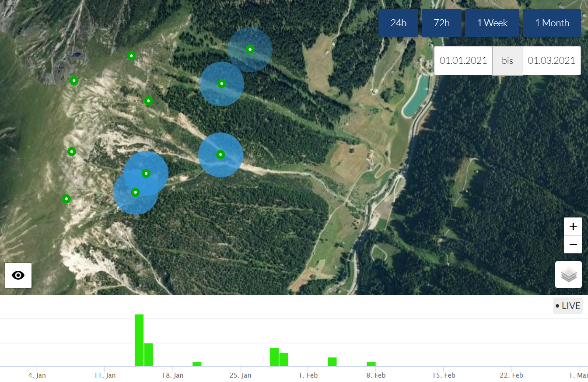Click the second-tallest bar beside the tallest bar
This screenshot has height=382, width=588.
coord(149,355)
